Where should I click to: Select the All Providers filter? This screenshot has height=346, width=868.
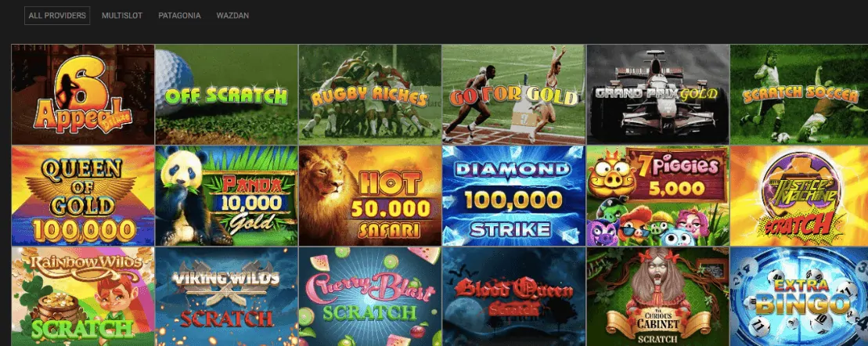[57, 16]
